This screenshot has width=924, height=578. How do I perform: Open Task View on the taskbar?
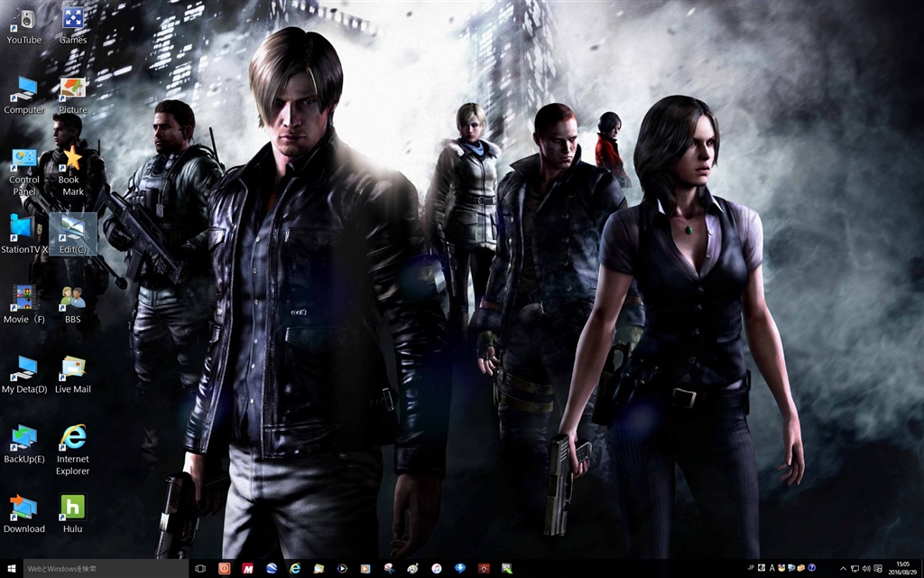200,569
